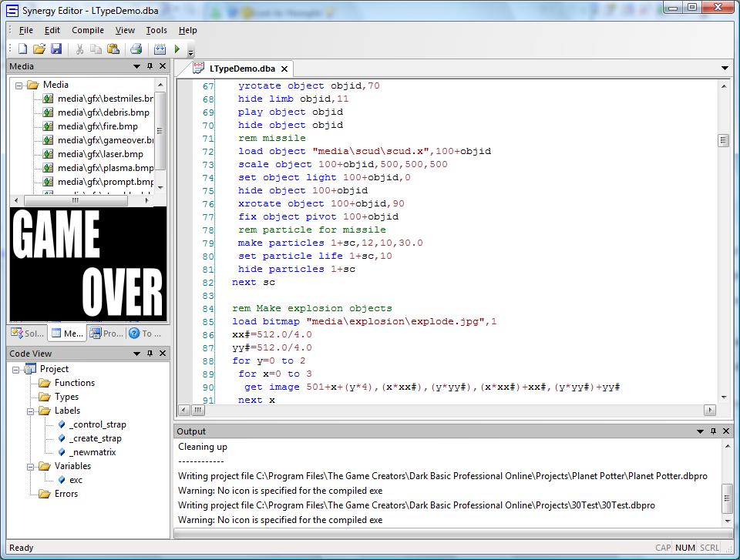Select media\gfx\gameover image file
Image resolution: width=740 pixels, height=560 pixels.
click(x=106, y=140)
